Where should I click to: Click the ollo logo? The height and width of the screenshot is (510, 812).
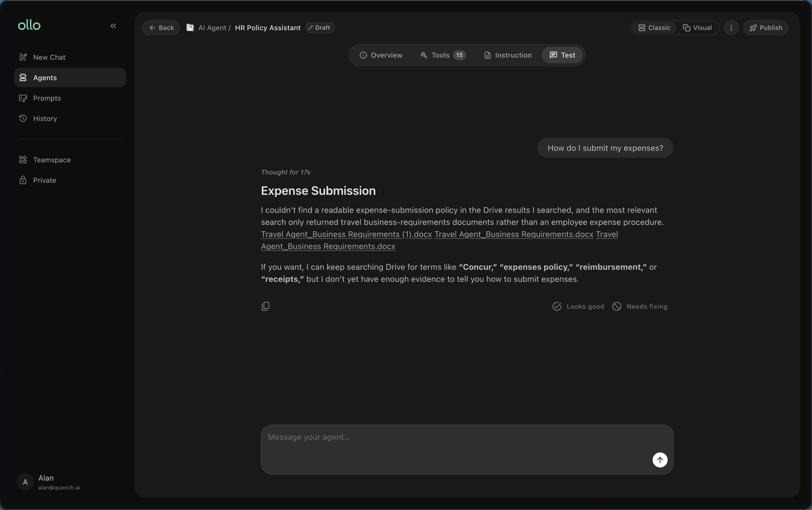[x=29, y=25]
